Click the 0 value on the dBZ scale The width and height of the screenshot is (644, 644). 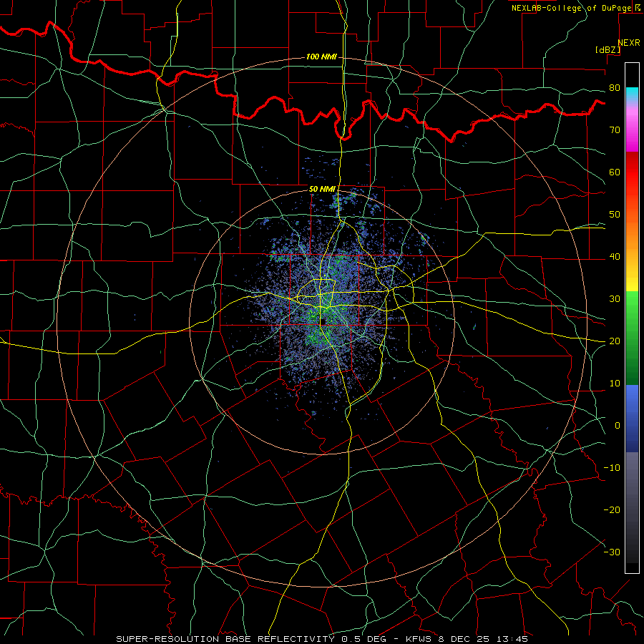(618, 426)
